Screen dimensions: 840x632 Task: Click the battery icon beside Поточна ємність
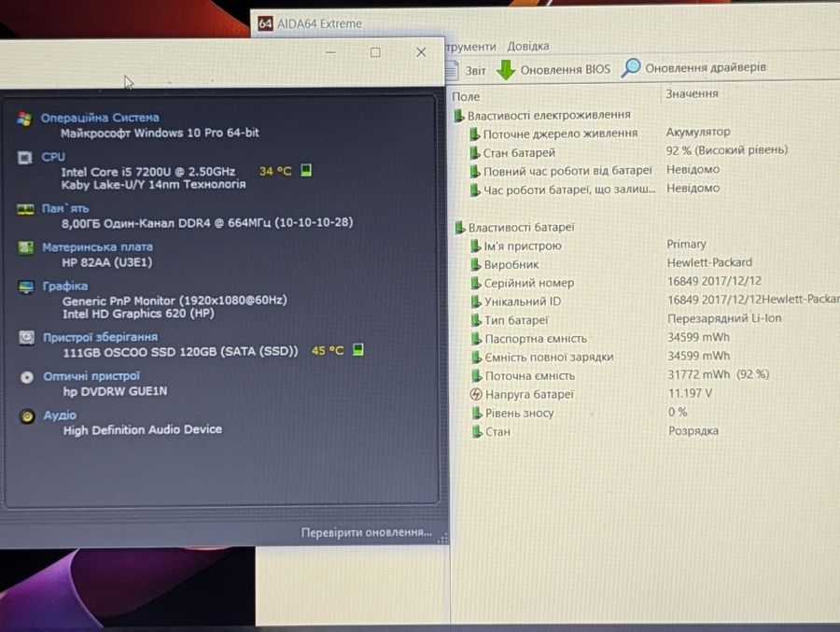click(477, 376)
